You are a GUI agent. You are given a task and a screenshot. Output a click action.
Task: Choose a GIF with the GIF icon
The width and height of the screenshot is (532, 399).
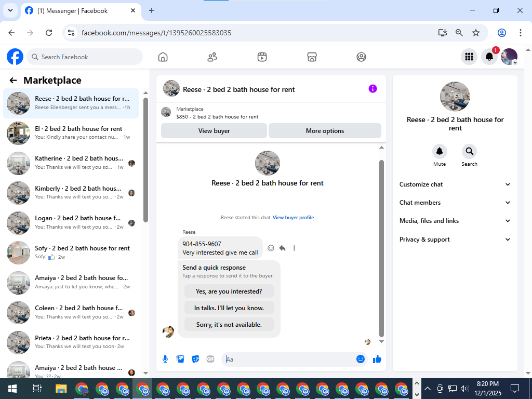[x=210, y=359]
